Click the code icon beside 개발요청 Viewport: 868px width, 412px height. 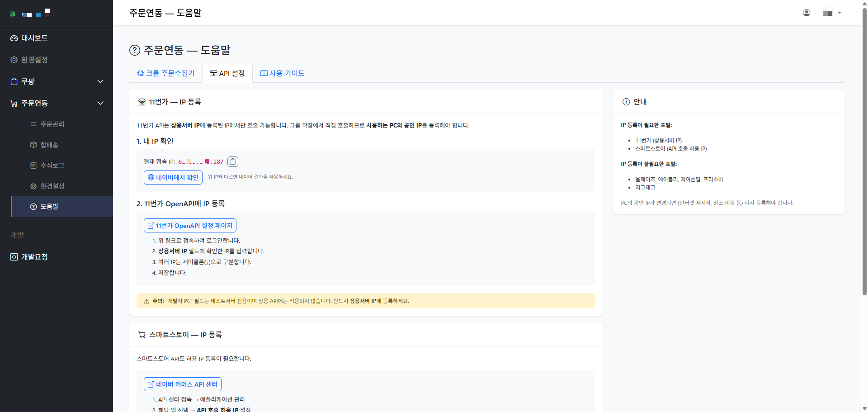point(14,257)
